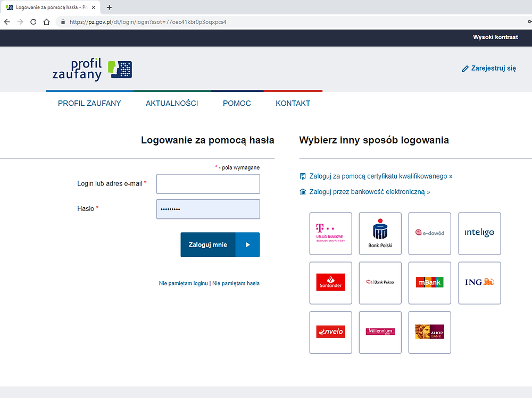Choose T-Mobile Usługi Bankowe login tile

click(331, 234)
